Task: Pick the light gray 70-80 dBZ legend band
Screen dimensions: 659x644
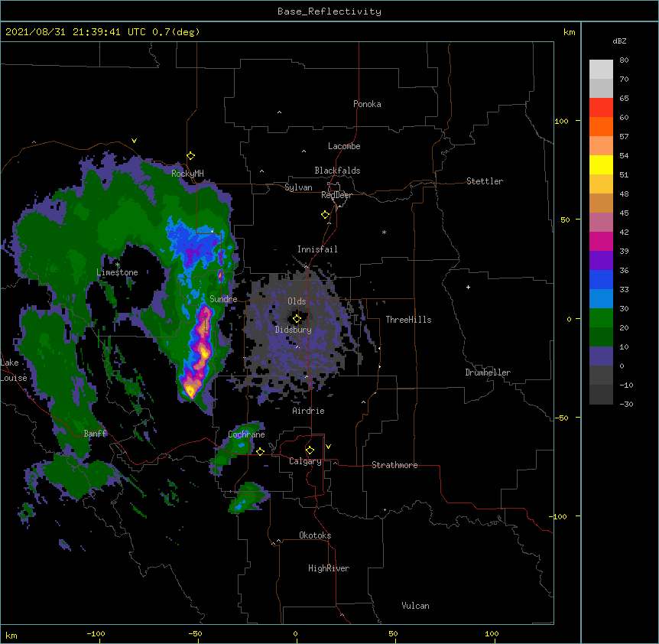Action: 601,70
